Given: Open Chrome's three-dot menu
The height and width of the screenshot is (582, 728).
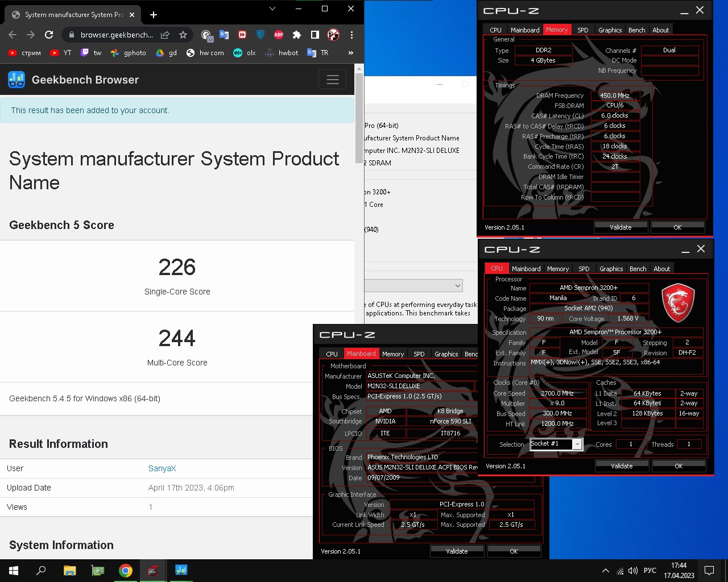Looking at the screenshot, I should 351,35.
